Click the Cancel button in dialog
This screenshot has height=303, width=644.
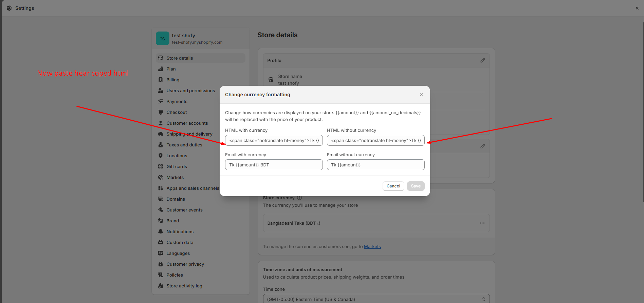click(x=393, y=186)
